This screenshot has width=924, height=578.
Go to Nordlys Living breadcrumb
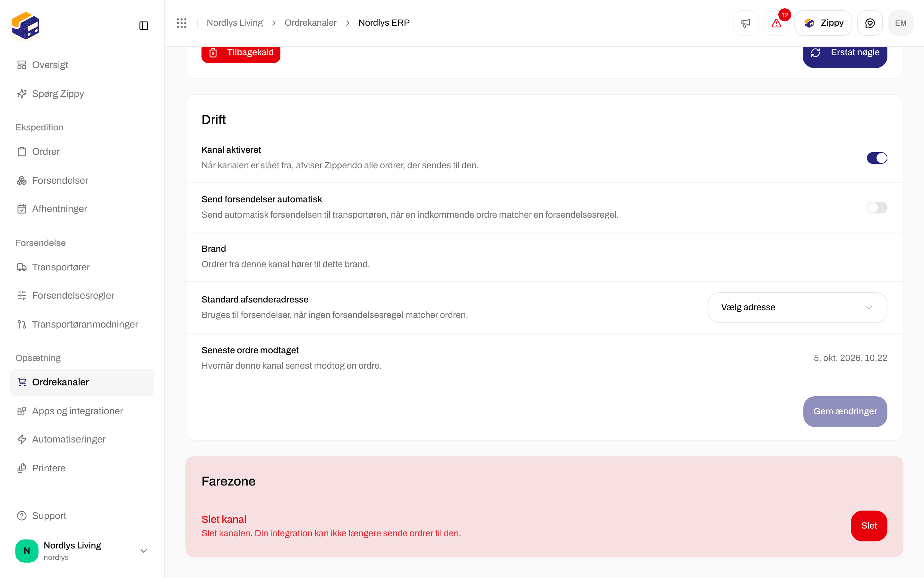[235, 23]
